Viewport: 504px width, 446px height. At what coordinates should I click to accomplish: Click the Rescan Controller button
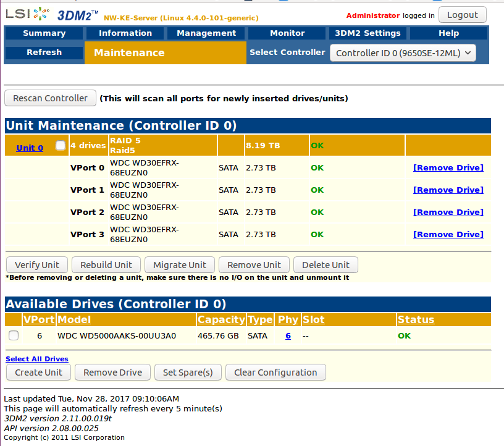(50, 98)
